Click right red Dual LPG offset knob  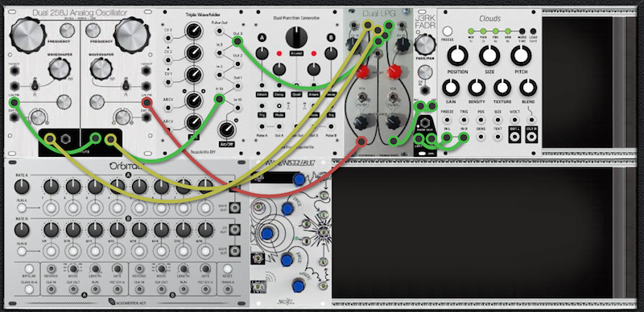pos(394,71)
